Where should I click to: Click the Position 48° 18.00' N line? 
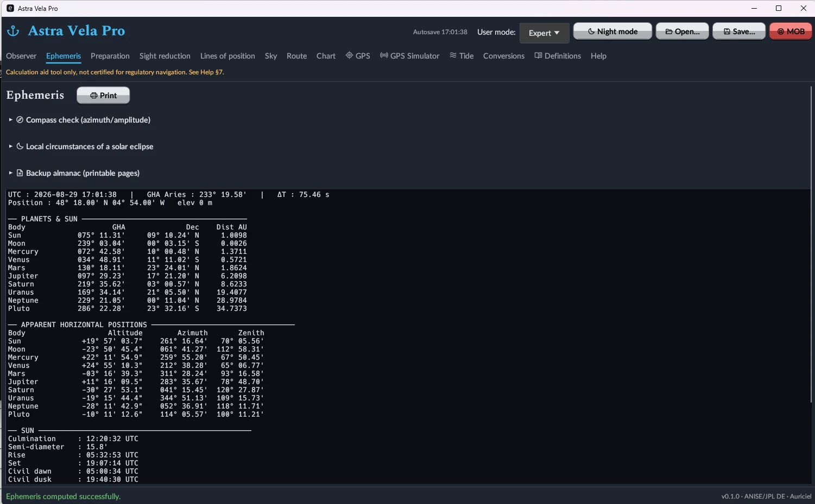point(110,203)
